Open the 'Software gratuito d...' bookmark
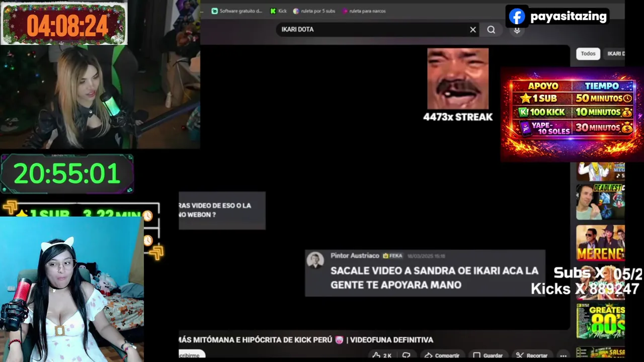644x362 pixels. point(237,11)
